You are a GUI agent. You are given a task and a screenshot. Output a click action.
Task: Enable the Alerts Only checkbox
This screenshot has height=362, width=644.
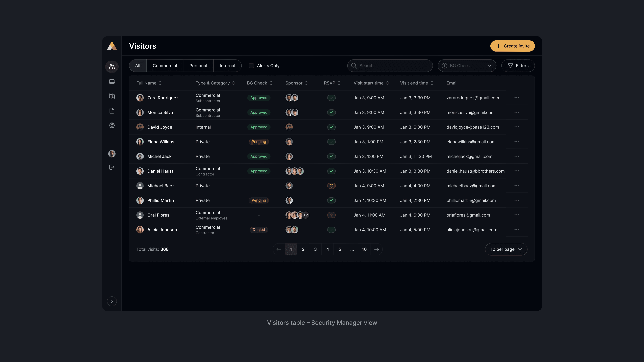pyautogui.click(x=251, y=66)
